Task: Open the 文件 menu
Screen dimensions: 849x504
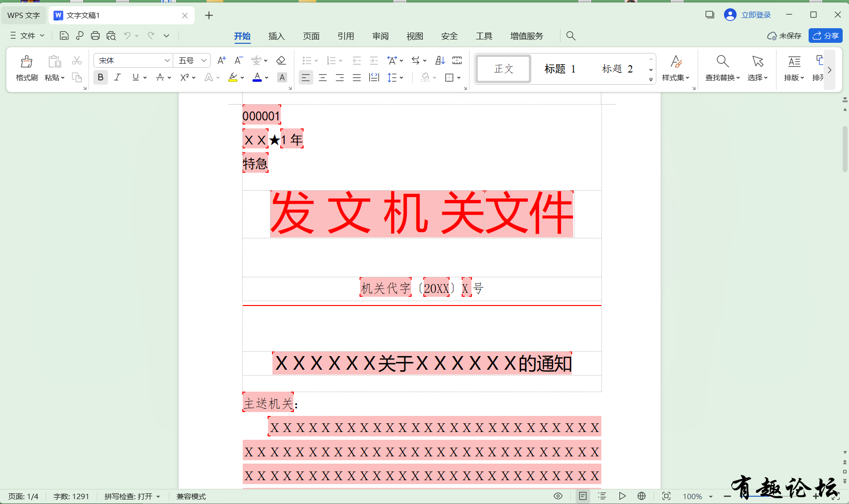Action: click(28, 36)
